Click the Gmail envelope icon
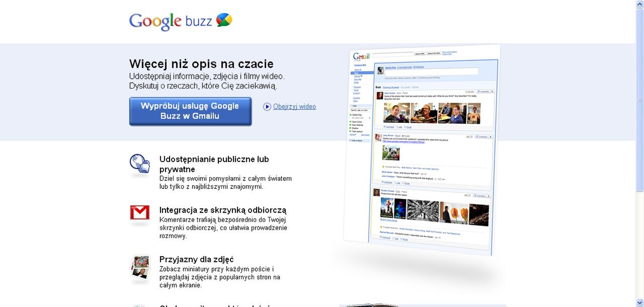Image resolution: width=644 pixels, height=307 pixels. [140, 213]
